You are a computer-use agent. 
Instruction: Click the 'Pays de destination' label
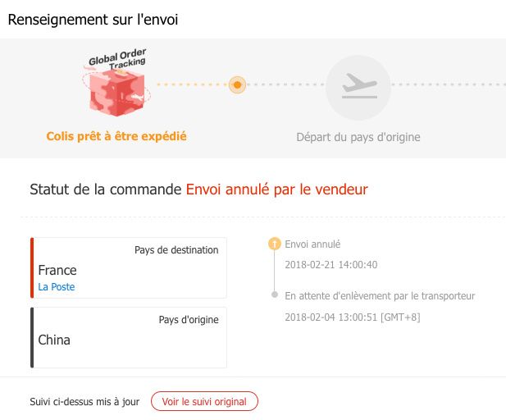point(176,250)
